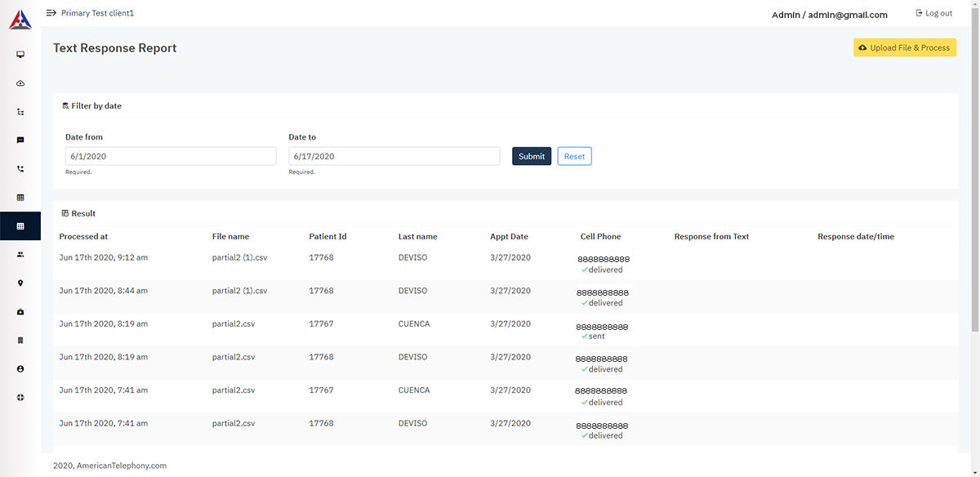Click 'partial2 (1).csv' in the 9:12 am row
This screenshot has width=980, height=477.
click(x=239, y=257)
